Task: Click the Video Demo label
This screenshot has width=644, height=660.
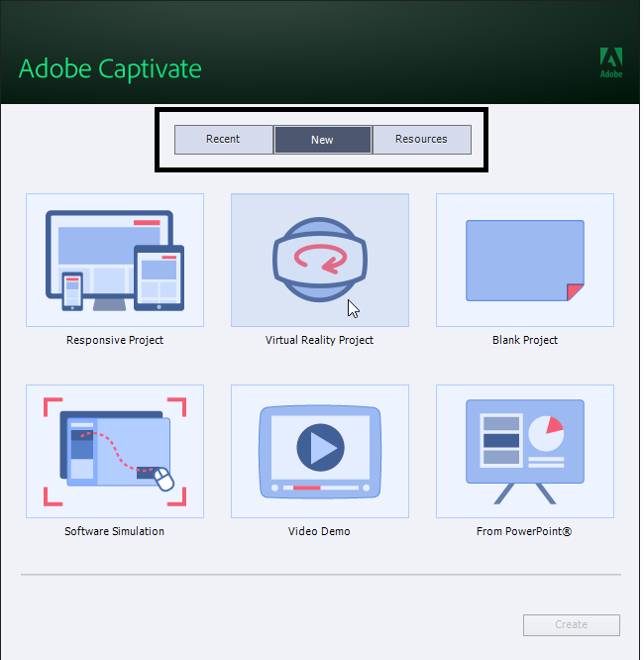Action: click(319, 531)
